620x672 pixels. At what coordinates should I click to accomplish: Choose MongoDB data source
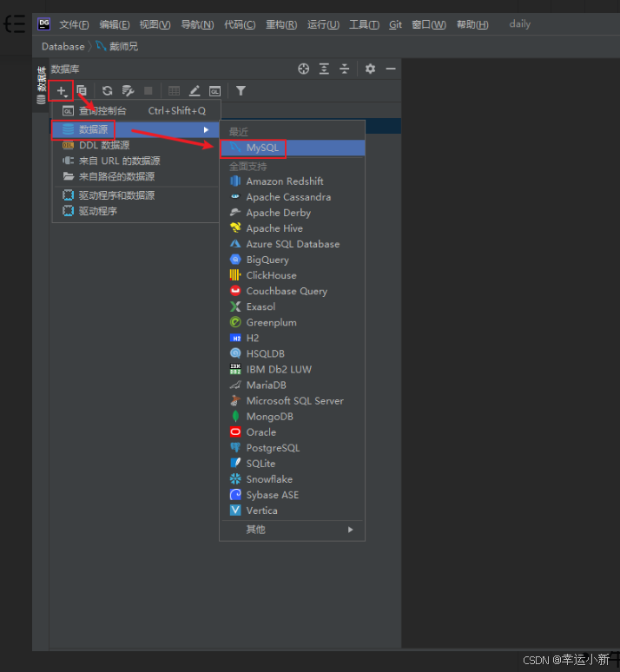pyautogui.click(x=293, y=417)
